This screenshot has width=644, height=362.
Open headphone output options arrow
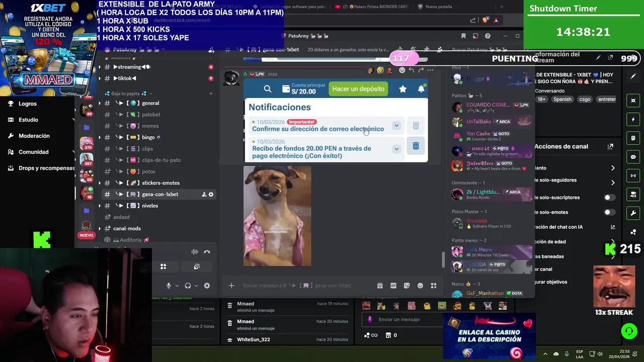tap(196, 286)
